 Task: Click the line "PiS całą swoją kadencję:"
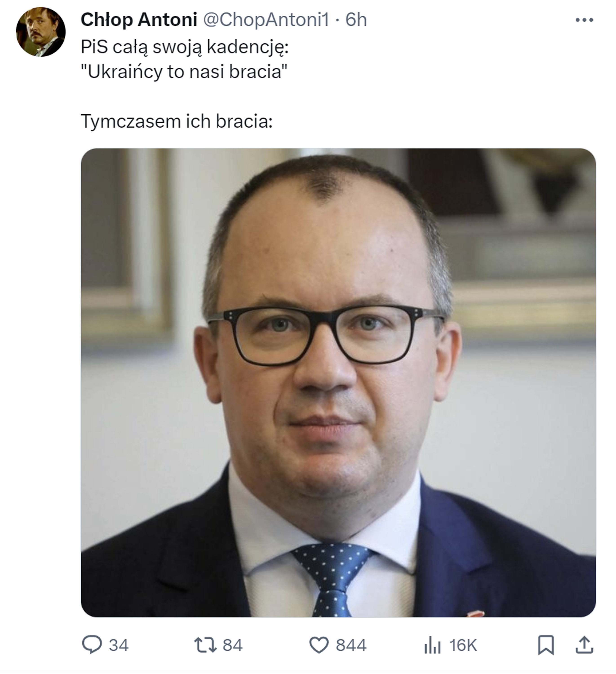pyautogui.click(x=184, y=47)
